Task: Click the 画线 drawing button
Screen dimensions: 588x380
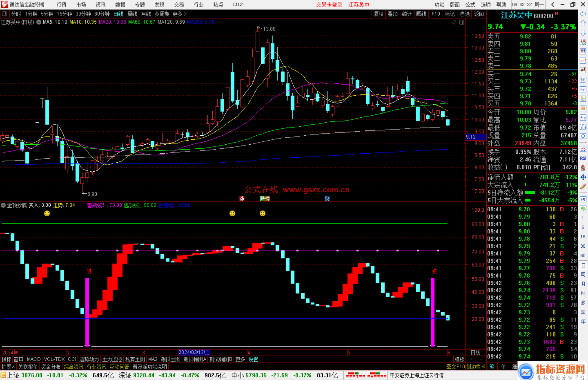Action: (x=421, y=14)
